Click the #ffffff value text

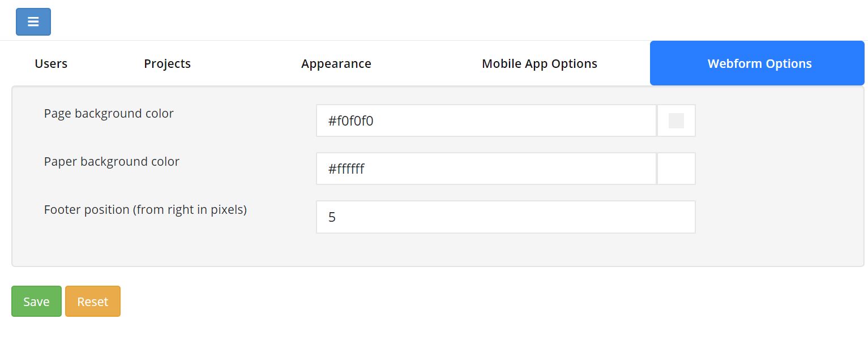click(346, 169)
